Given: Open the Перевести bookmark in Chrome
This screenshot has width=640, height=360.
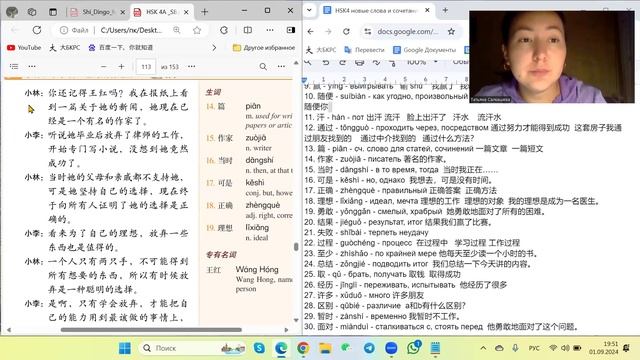Looking at the screenshot, I should pos(364,50).
